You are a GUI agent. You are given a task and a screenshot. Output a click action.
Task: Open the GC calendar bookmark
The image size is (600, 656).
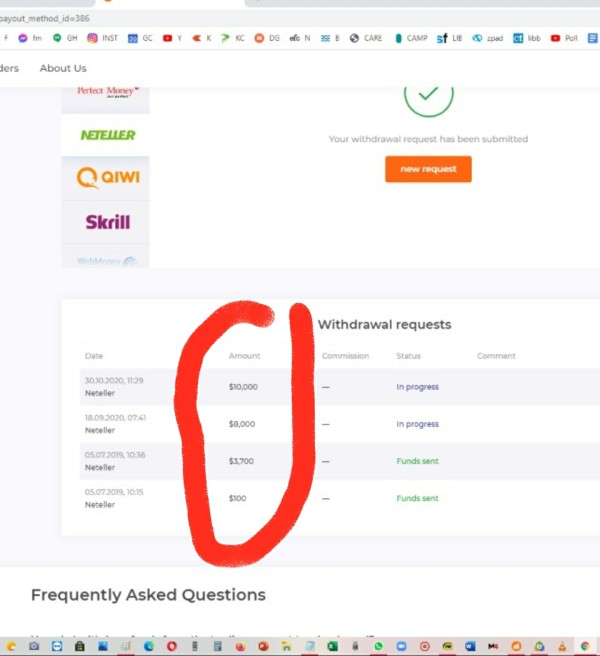coord(140,38)
